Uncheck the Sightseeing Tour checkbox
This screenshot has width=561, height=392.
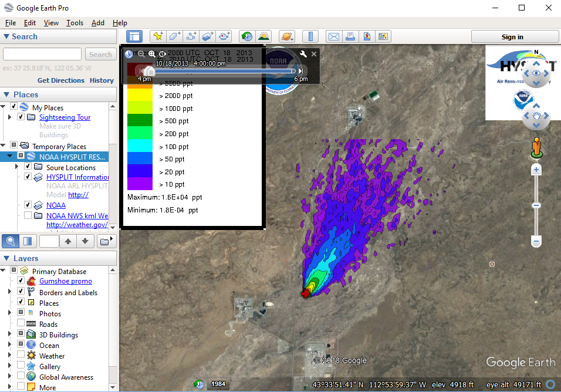click(21, 117)
